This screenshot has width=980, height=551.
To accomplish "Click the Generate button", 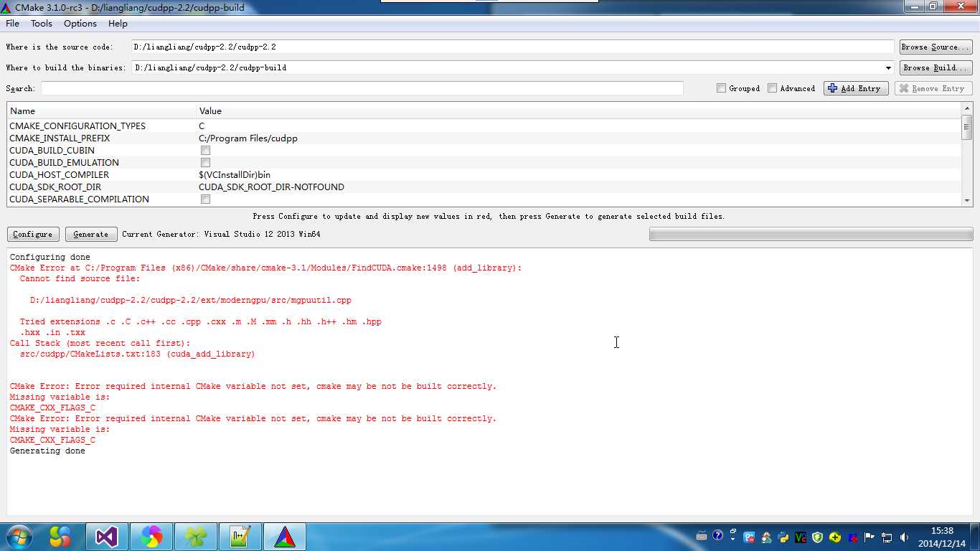I will [x=91, y=234].
